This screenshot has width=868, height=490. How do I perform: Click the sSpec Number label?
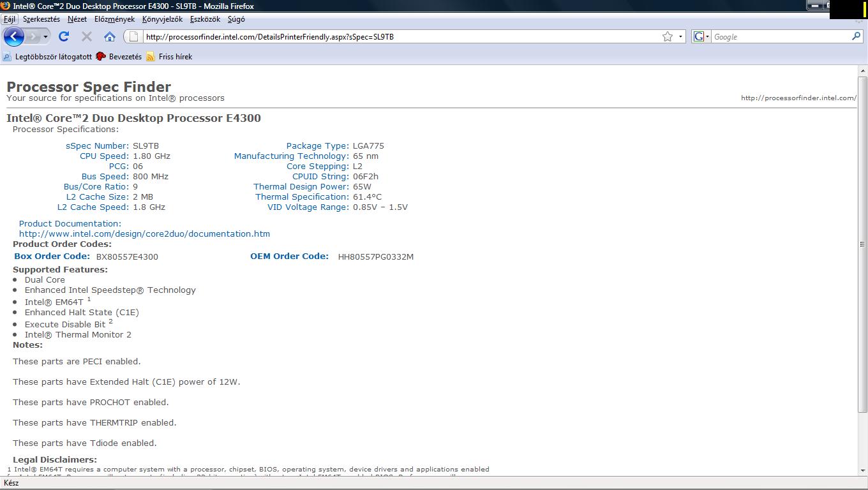tap(98, 145)
